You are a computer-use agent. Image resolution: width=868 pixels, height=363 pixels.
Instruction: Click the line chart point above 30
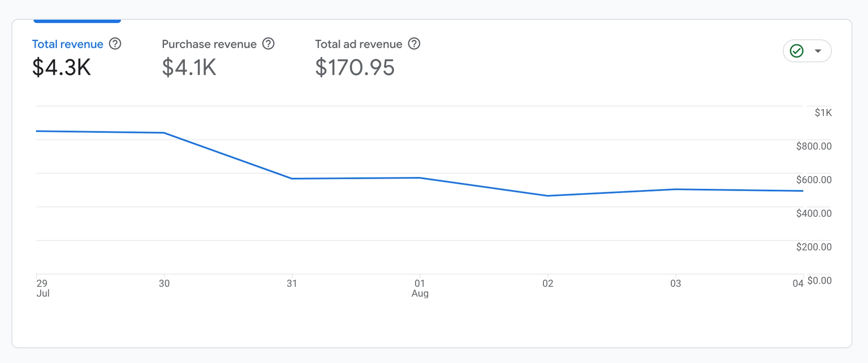point(164,133)
